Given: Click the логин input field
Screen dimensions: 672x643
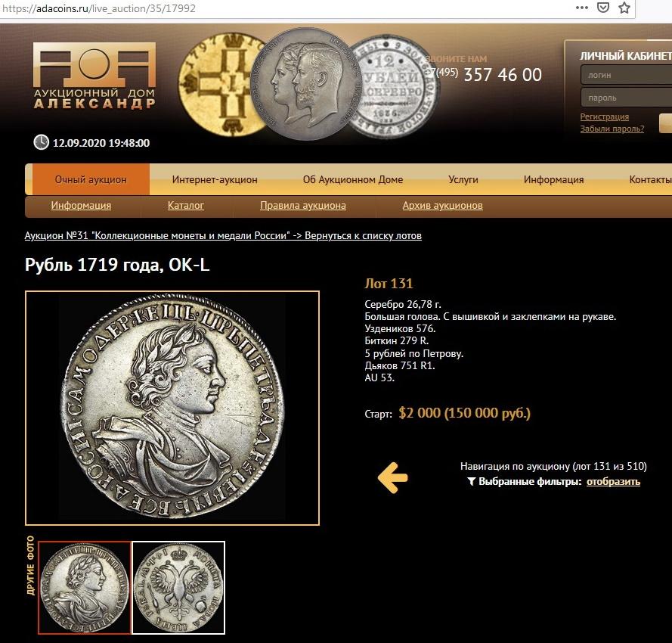Looking at the screenshot, I should [626, 75].
